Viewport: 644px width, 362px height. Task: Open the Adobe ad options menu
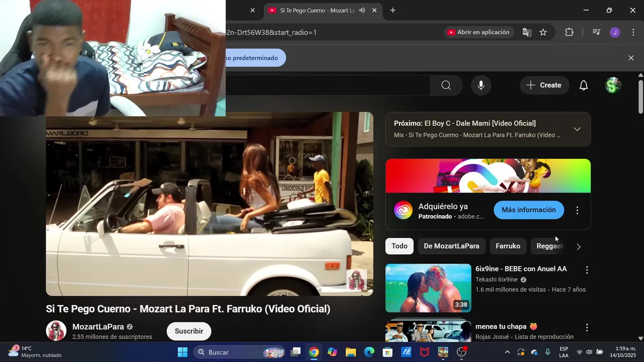tap(577, 210)
